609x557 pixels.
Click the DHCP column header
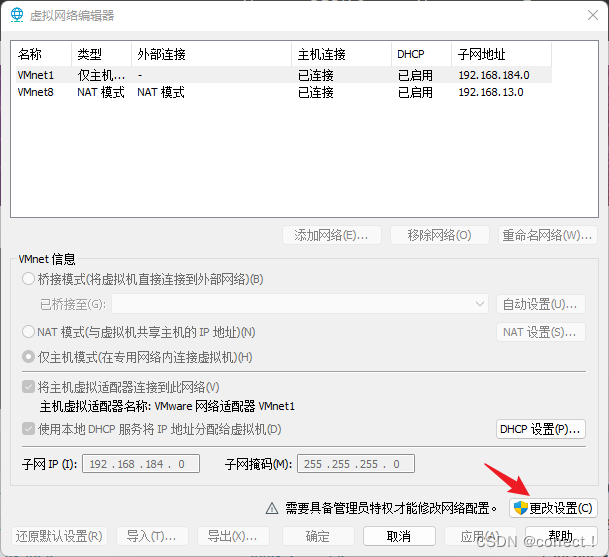(x=421, y=54)
